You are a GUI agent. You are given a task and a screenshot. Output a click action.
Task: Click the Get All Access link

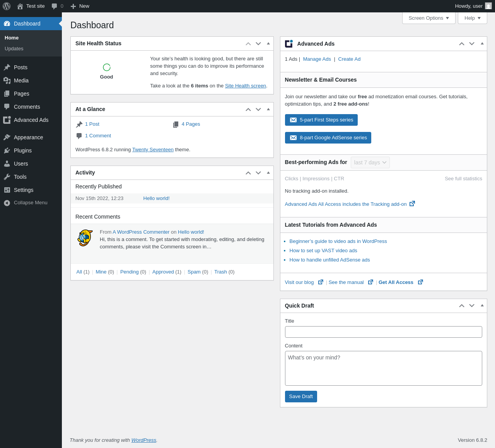(x=396, y=282)
